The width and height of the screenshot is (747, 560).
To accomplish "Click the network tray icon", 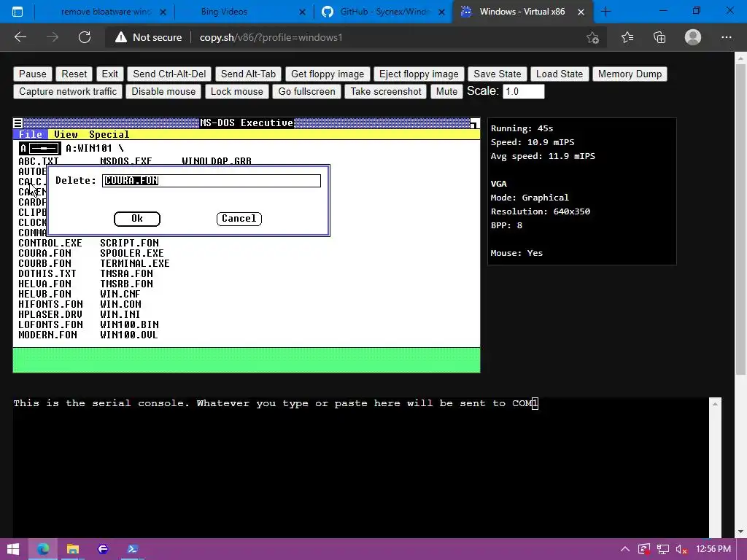I will [662, 549].
